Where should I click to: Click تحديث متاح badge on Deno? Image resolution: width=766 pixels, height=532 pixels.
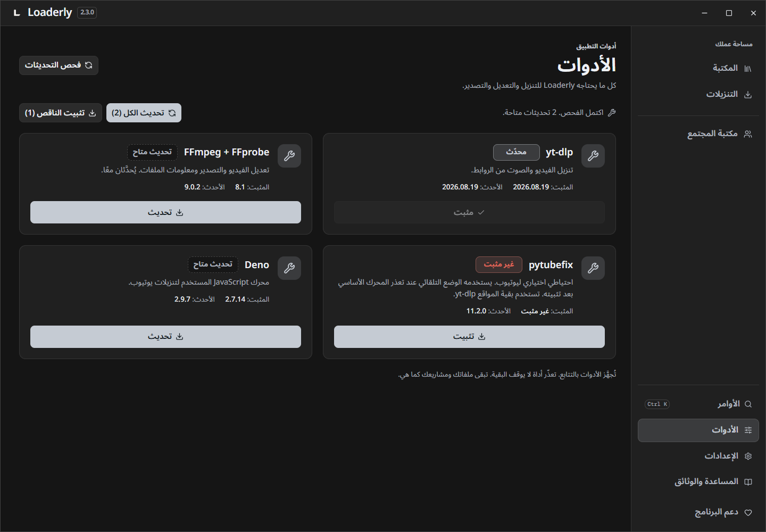(x=213, y=264)
